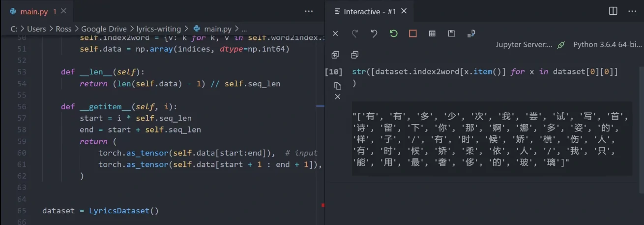Collapse all cell inputs

tap(354, 55)
